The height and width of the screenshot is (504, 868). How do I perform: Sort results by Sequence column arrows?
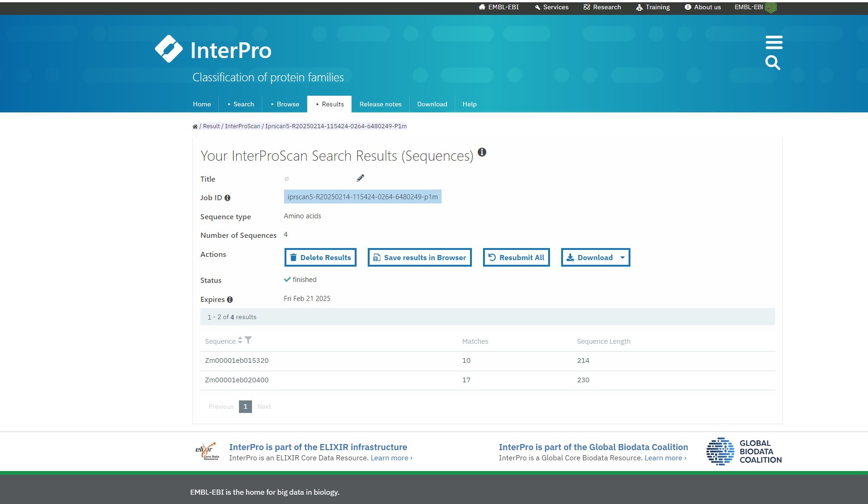point(240,340)
